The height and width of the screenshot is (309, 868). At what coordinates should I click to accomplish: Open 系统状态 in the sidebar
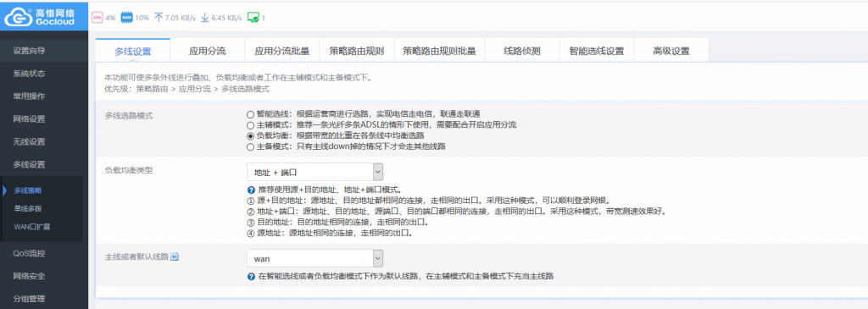[44, 74]
